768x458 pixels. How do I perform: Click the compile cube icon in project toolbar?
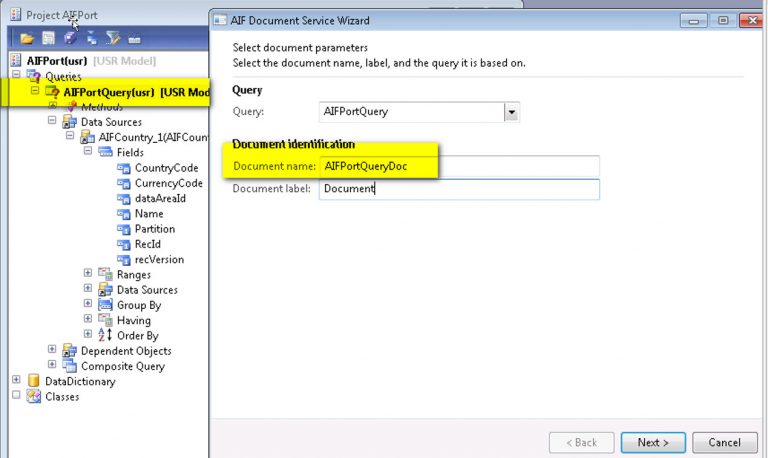click(70, 38)
